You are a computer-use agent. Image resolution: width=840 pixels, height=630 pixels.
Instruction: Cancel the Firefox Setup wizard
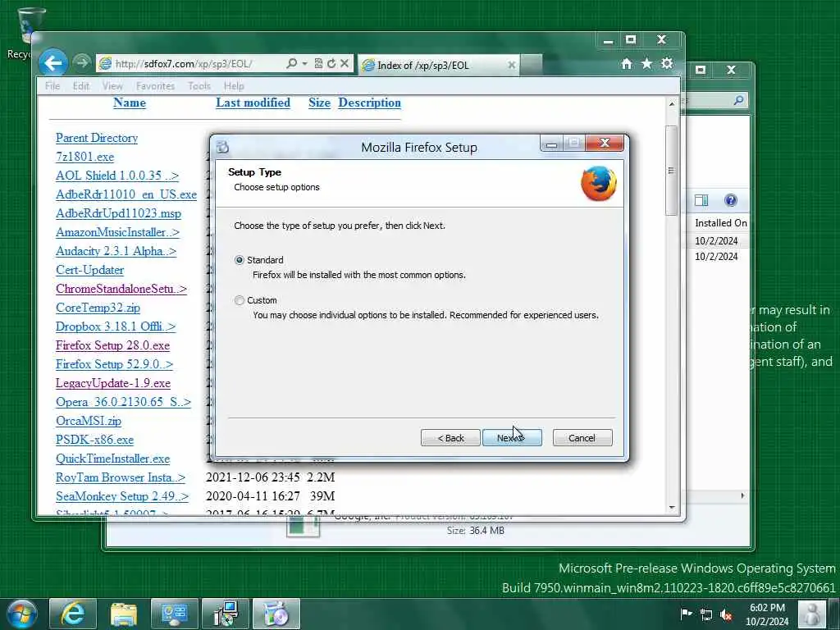pos(582,438)
